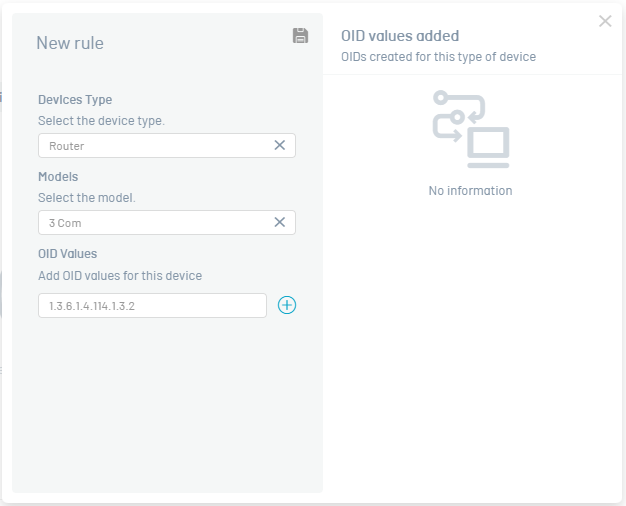
Task: Click the "Models" field label
Action: pyautogui.click(x=58, y=177)
